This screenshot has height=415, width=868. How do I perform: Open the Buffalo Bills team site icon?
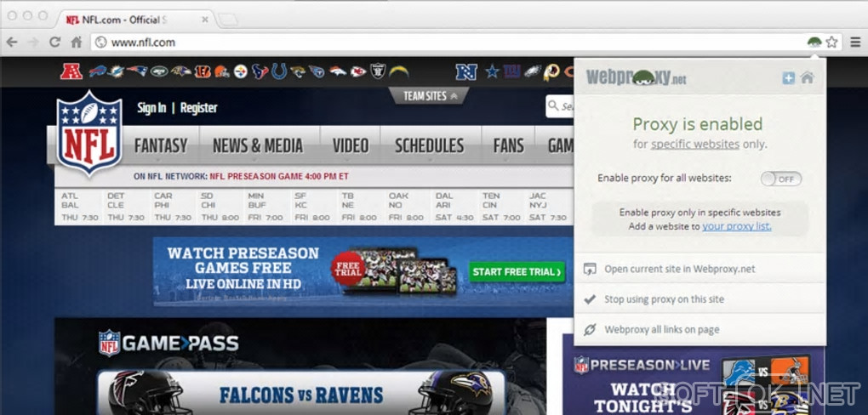(97, 71)
